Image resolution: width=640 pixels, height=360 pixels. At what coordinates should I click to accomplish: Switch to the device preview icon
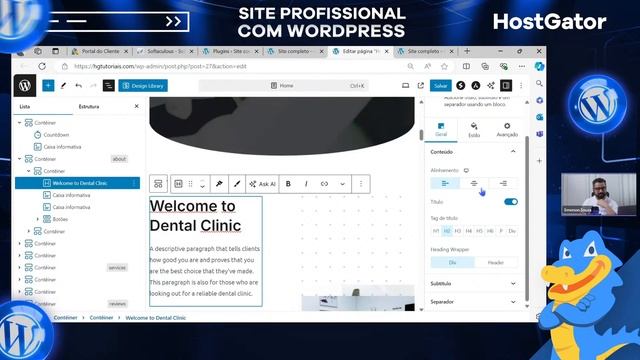tap(405, 86)
